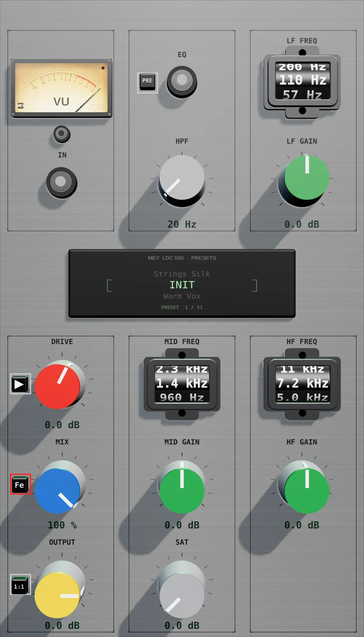The image size is (364, 637).
Task: Click the 100 % MIX value
Action: (62, 525)
